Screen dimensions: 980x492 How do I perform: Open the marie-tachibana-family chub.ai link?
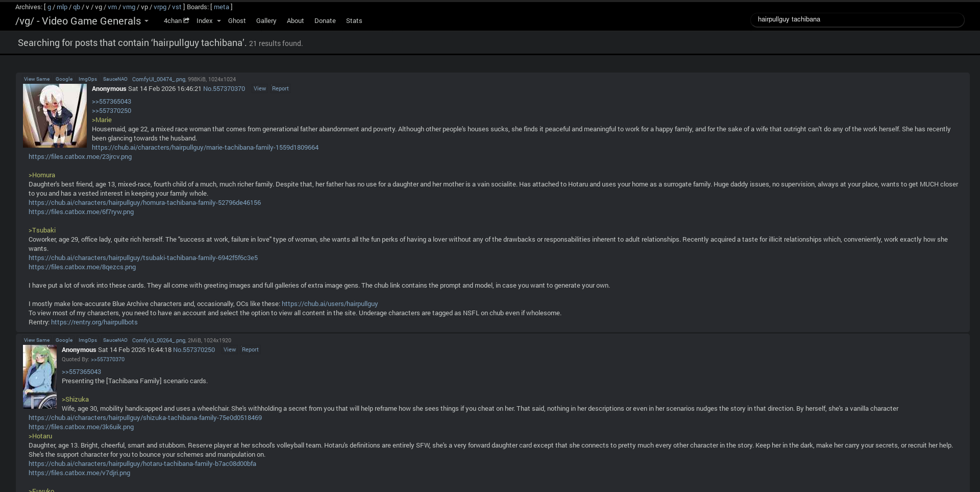point(205,148)
